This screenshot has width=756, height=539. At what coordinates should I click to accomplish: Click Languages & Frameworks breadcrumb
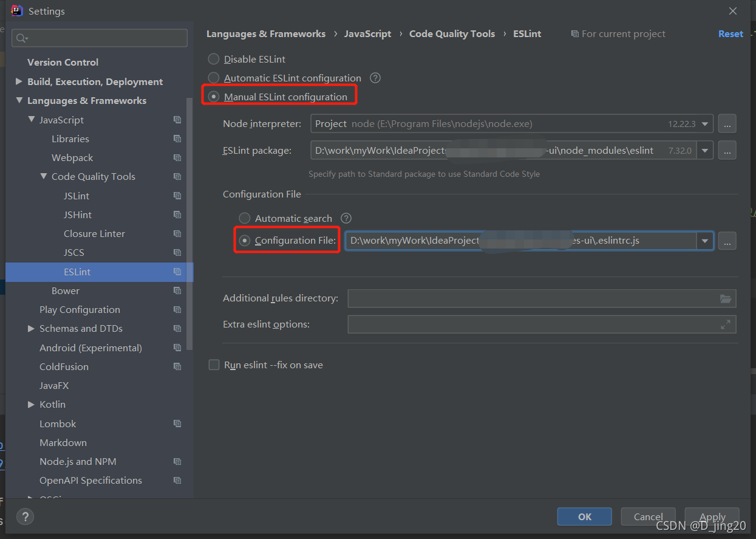(266, 34)
